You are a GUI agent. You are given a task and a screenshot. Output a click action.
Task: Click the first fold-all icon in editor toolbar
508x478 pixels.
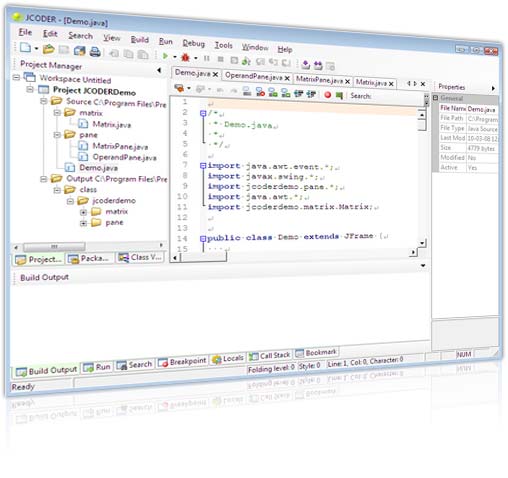pyautogui.click(x=298, y=94)
